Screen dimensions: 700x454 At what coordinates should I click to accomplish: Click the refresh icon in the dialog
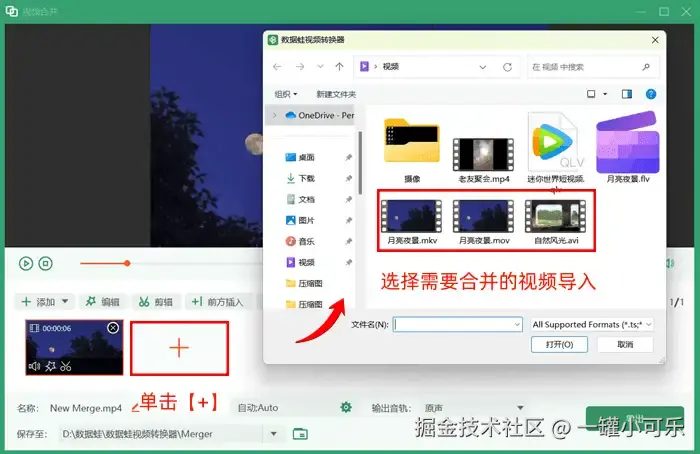click(x=507, y=67)
